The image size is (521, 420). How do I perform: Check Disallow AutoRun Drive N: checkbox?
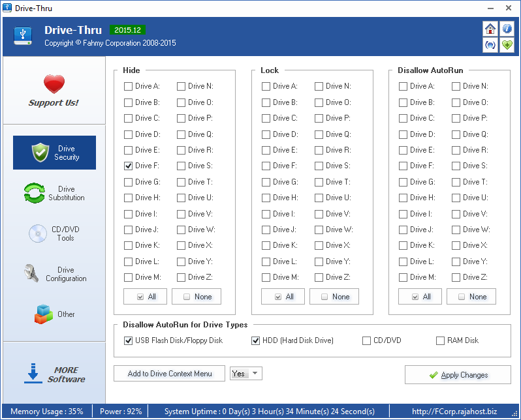(x=456, y=86)
